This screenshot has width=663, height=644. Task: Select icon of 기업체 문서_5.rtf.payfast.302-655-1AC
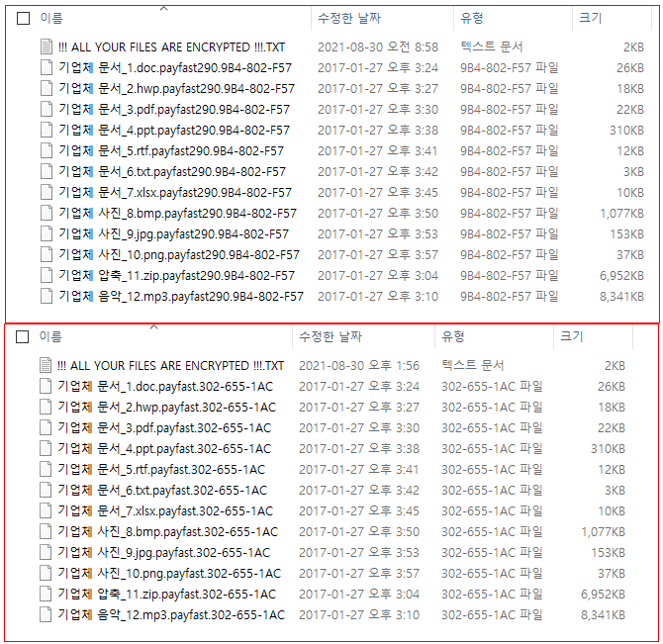pos(46,469)
